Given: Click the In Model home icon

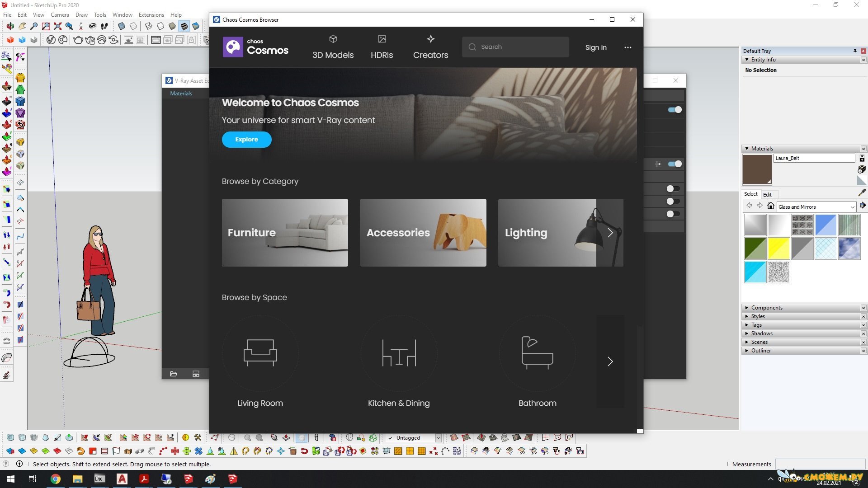Looking at the screenshot, I should [x=771, y=206].
